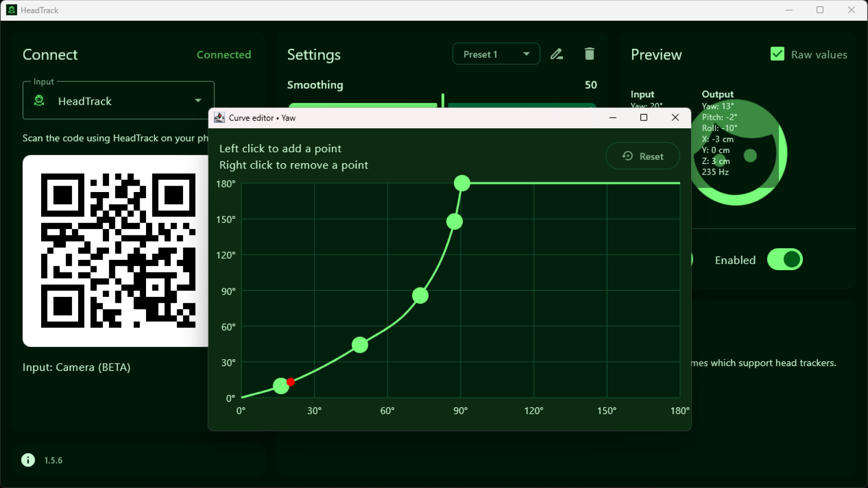Click the red input marker dot
This screenshot has width=868, height=488.
point(291,382)
